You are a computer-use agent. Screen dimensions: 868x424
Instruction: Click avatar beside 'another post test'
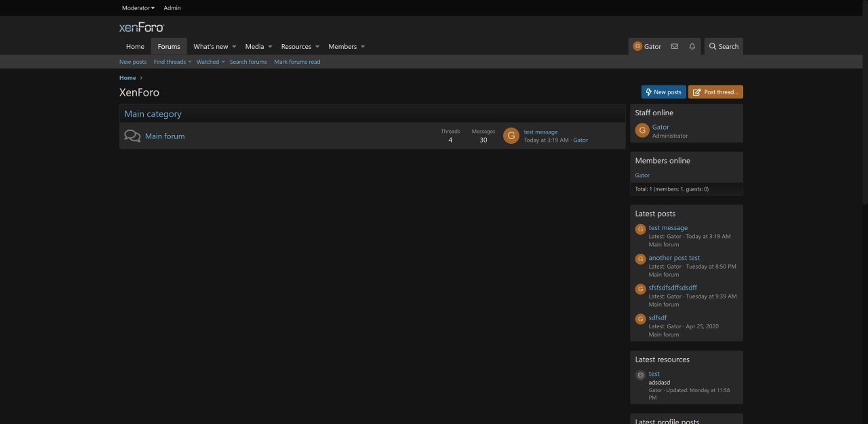coord(640,259)
